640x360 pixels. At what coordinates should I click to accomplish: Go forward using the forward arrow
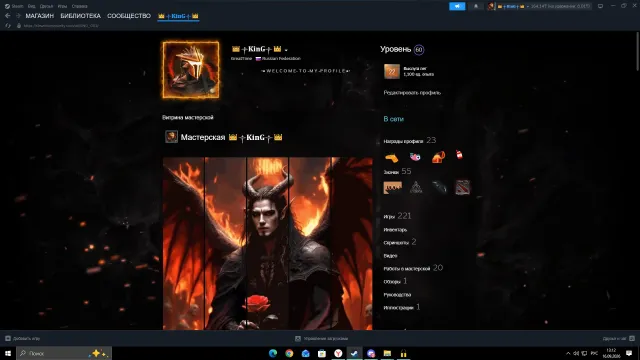click(x=18, y=16)
